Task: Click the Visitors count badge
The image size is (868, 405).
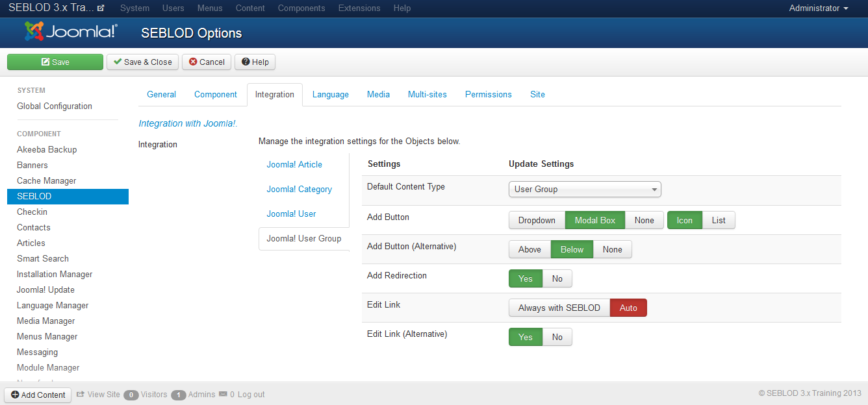Action: 131,395
